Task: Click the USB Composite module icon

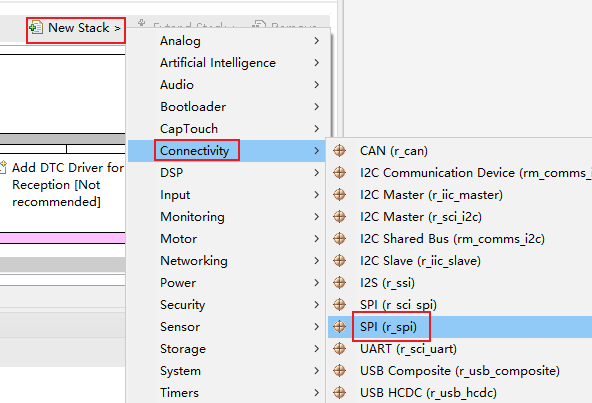Action: [x=339, y=371]
